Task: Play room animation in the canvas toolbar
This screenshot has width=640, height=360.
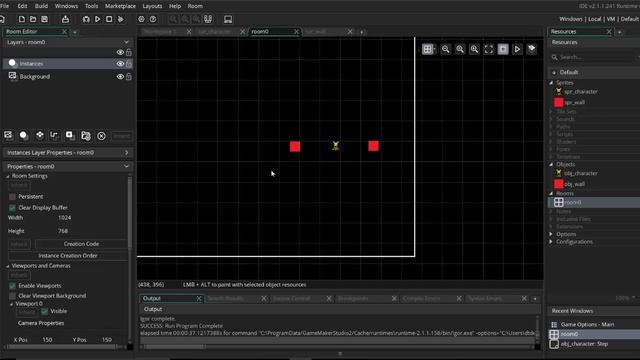Action: 517,49
